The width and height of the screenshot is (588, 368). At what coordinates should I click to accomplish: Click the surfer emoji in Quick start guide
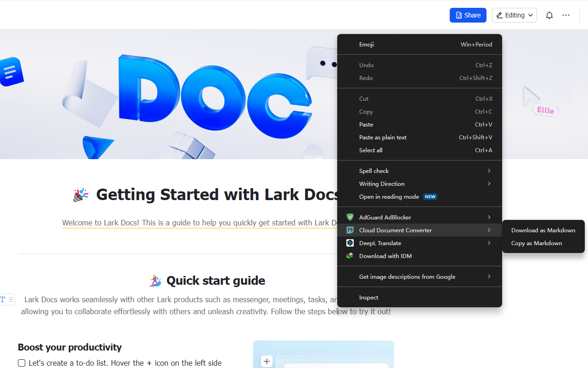click(155, 280)
